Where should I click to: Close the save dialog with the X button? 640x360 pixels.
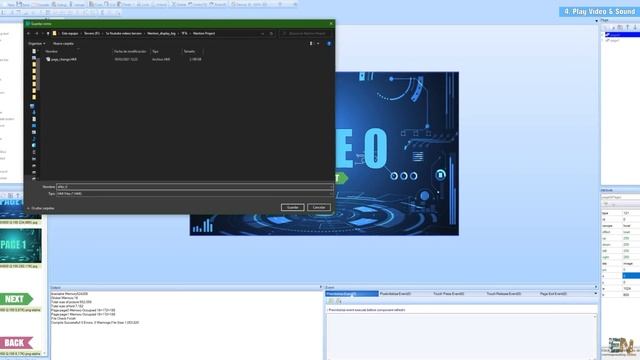(331, 24)
